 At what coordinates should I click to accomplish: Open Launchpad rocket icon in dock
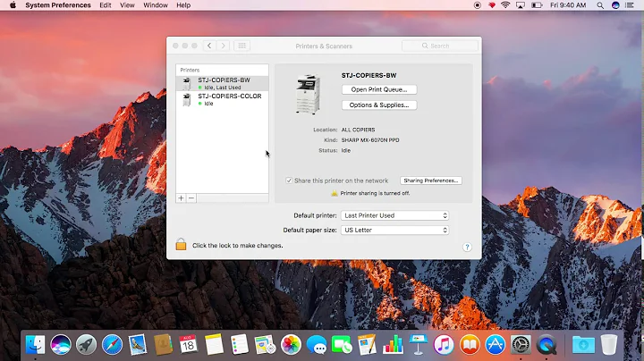86,345
